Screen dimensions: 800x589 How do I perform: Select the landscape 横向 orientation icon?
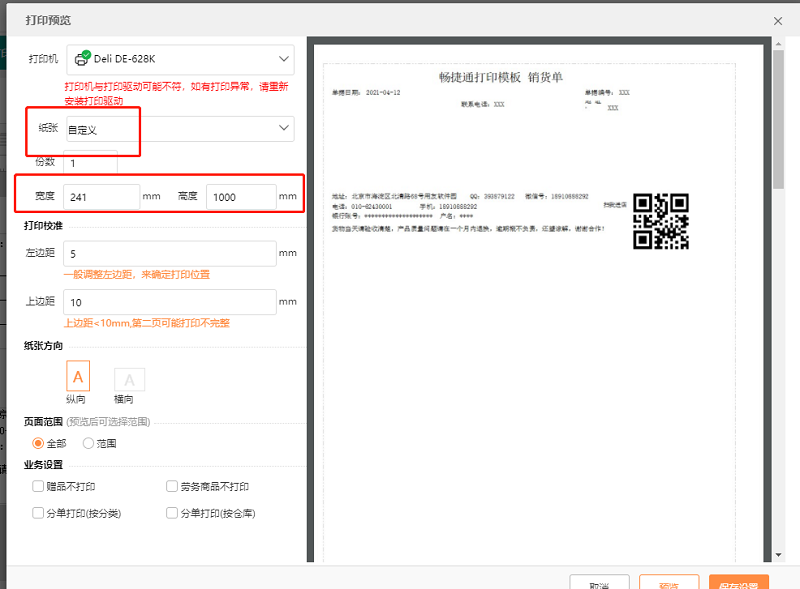coord(129,379)
